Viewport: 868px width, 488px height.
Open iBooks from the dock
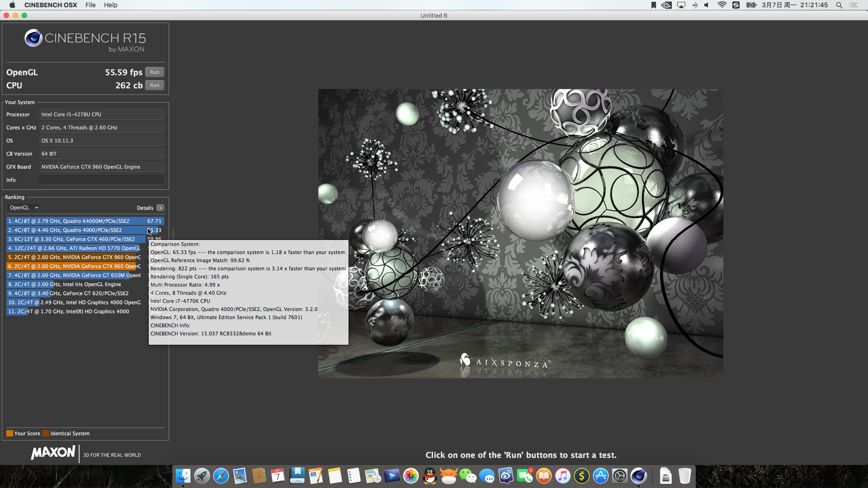click(x=544, y=476)
